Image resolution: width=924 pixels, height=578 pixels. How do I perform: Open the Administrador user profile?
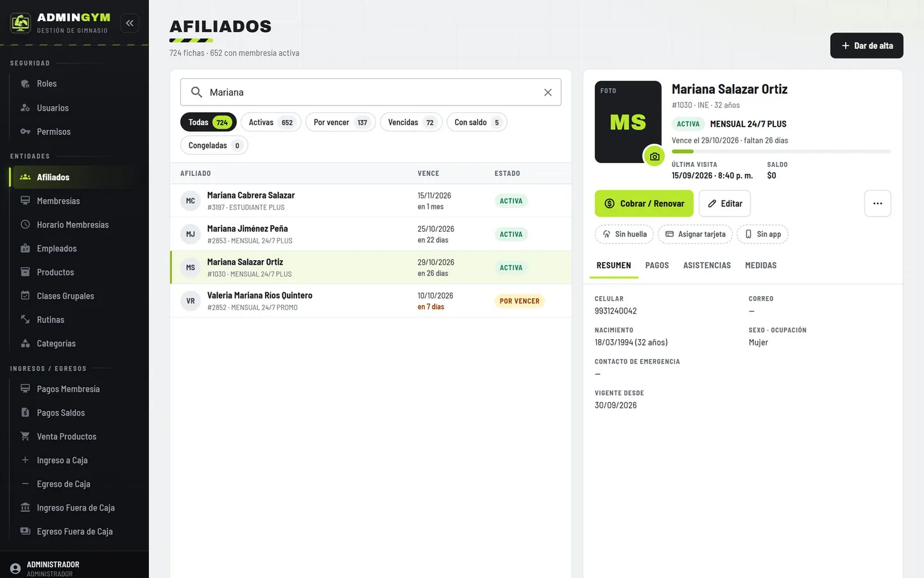(74, 568)
